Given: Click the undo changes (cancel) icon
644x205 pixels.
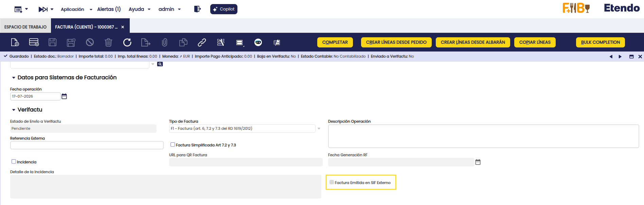Looking at the screenshot, I should 90,42.
